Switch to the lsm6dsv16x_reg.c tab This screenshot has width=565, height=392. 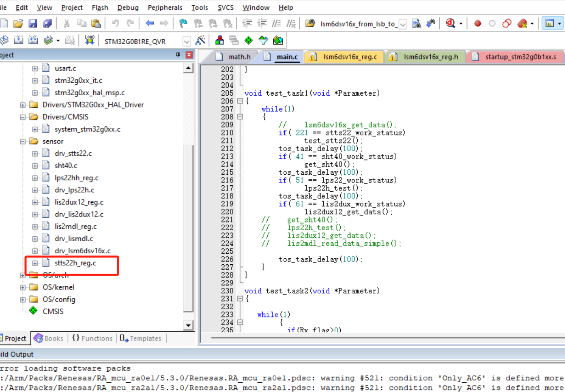pyautogui.click(x=350, y=57)
